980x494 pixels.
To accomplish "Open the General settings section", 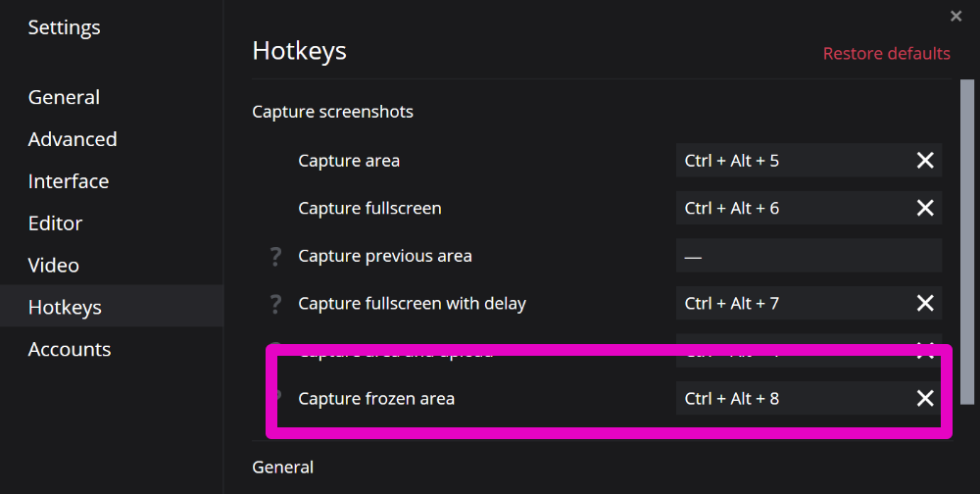I will (x=64, y=97).
